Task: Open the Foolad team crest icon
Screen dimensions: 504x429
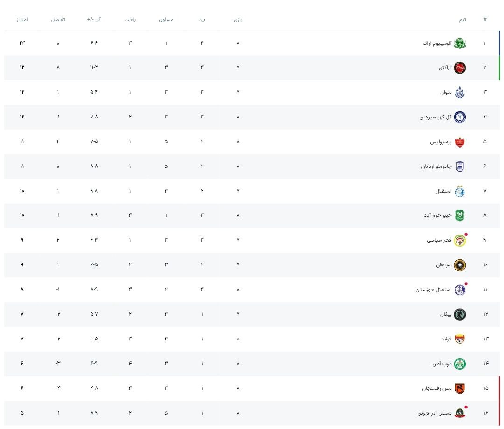Action: point(460,339)
